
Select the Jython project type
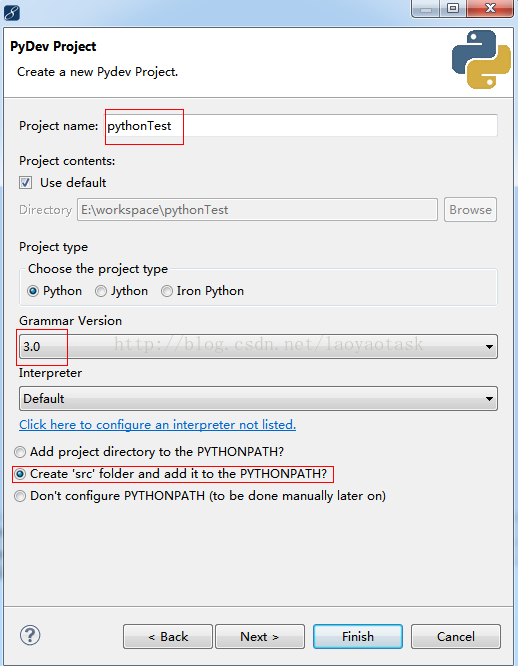coord(101,291)
